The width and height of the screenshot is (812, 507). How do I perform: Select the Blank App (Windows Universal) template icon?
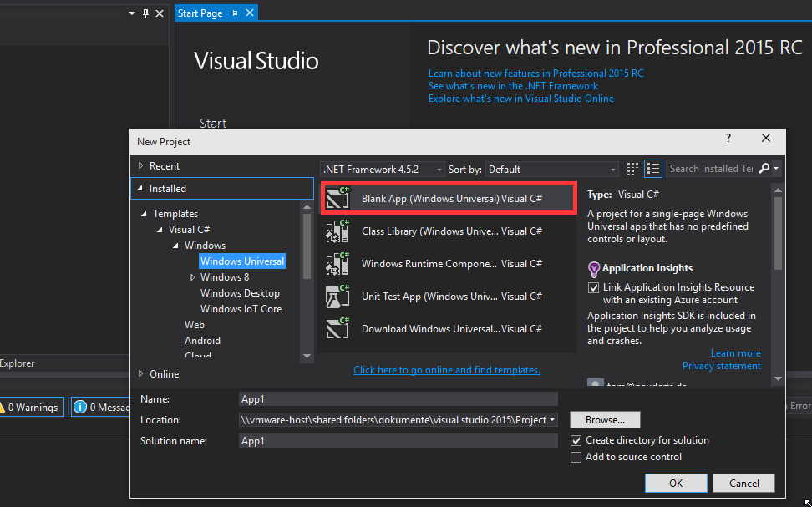(337, 198)
